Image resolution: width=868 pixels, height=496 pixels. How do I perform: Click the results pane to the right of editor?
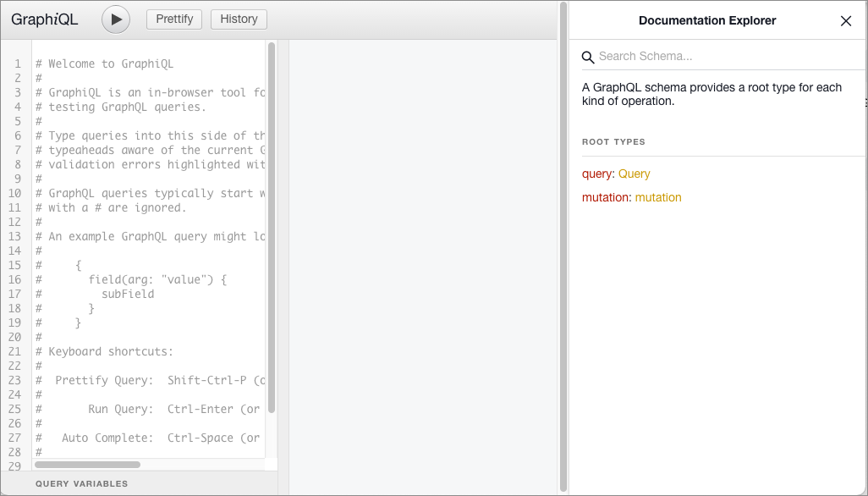[423, 254]
